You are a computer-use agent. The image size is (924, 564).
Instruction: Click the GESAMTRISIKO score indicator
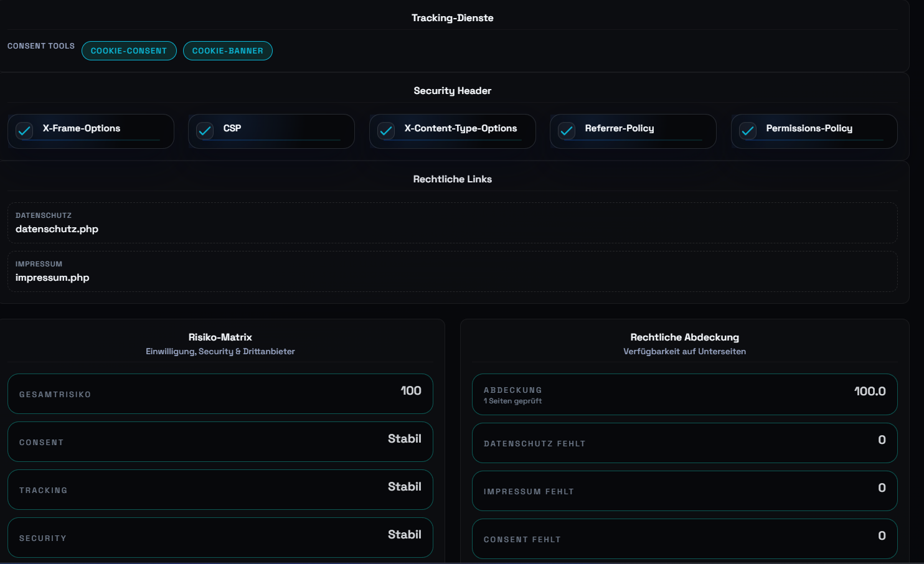point(220,393)
